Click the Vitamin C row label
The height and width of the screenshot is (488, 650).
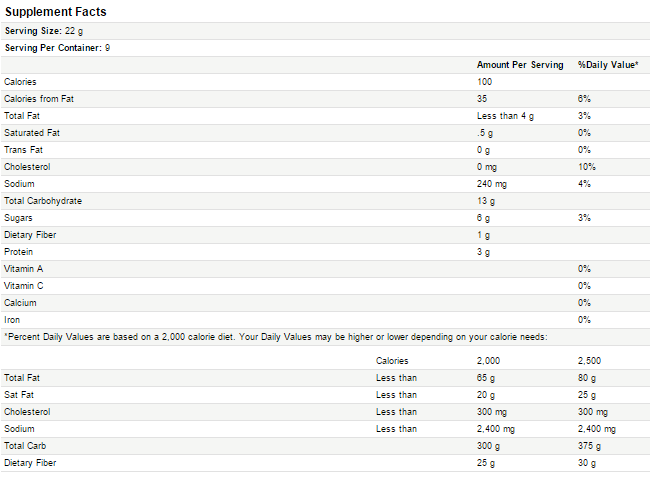[24, 286]
